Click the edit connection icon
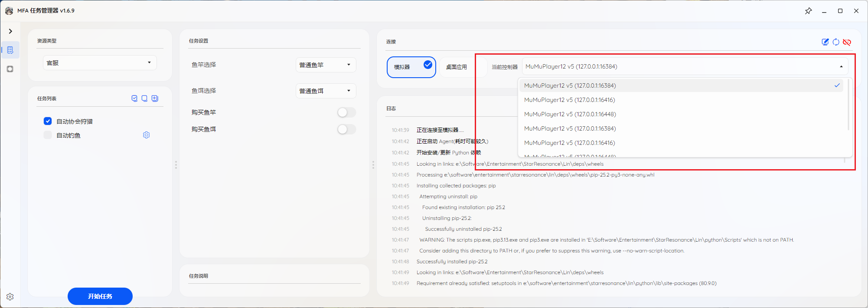Screen dimensions: 868x308 (x=825, y=42)
